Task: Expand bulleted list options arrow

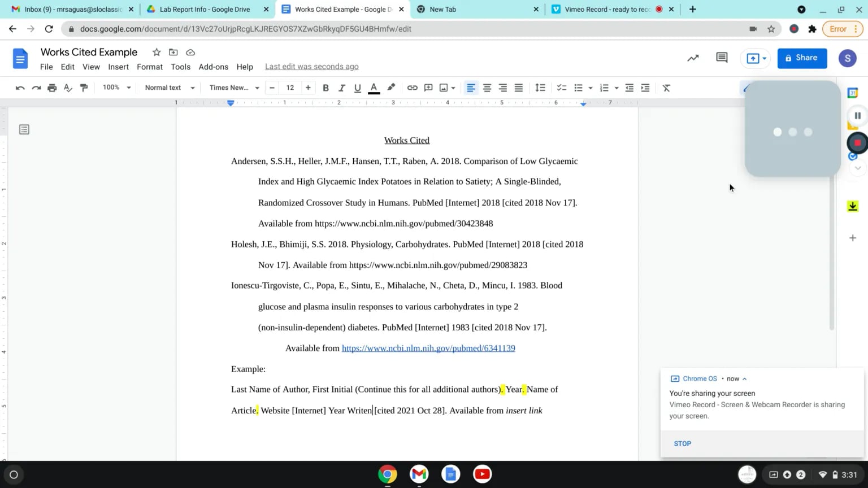Action: point(591,88)
